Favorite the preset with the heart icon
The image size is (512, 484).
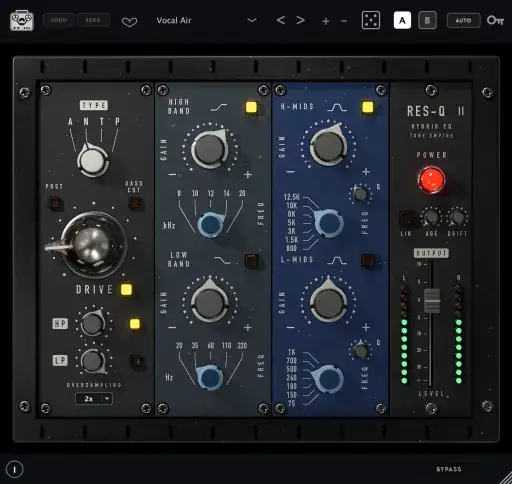[129, 22]
